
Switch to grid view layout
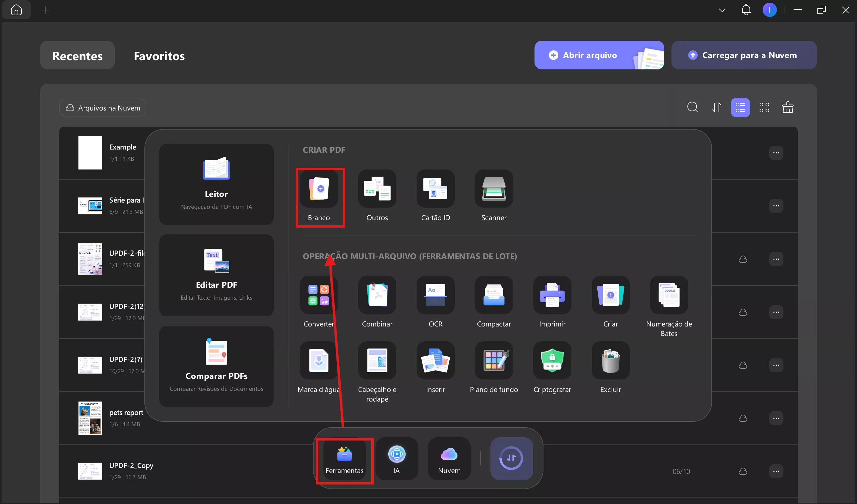pyautogui.click(x=764, y=108)
